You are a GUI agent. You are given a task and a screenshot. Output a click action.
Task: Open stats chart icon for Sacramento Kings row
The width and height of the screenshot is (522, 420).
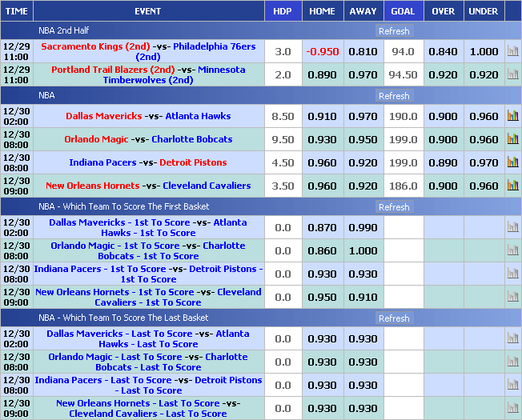512,51
